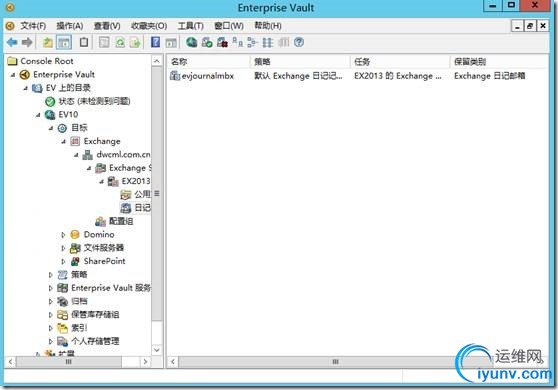Click the list view toolbar icon
The width and height of the screenshot is (558, 390).
tap(268, 43)
